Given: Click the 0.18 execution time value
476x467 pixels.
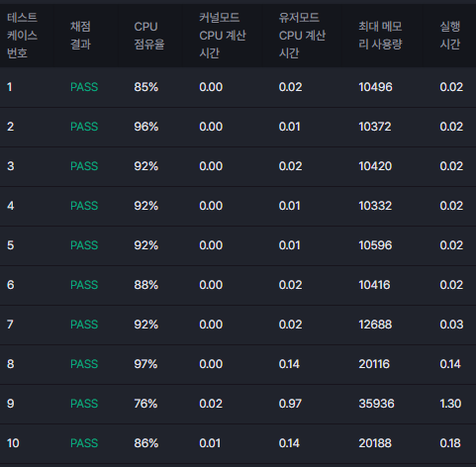Looking at the screenshot, I should click(450, 443).
